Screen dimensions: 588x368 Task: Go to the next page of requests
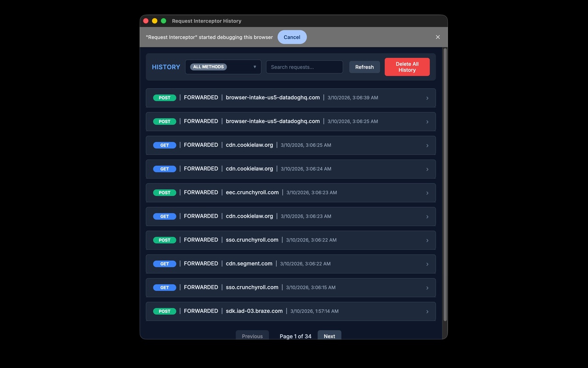point(329,336)
